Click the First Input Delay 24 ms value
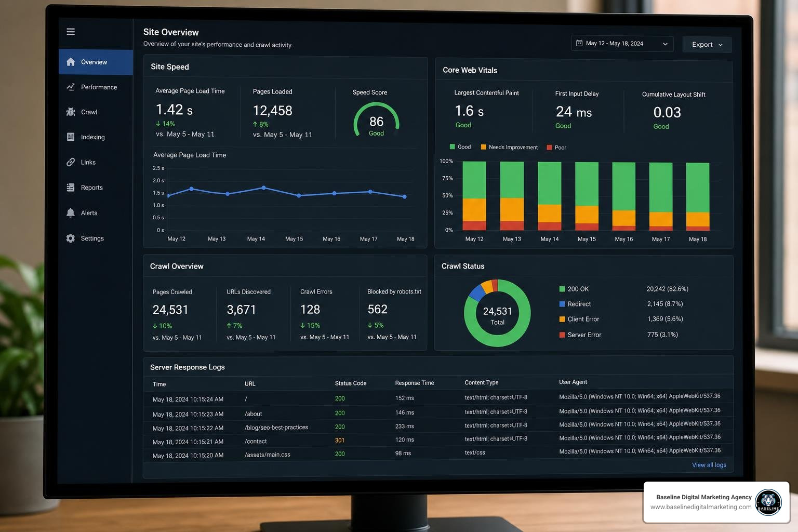798x532 pixels. click(574, 112)
